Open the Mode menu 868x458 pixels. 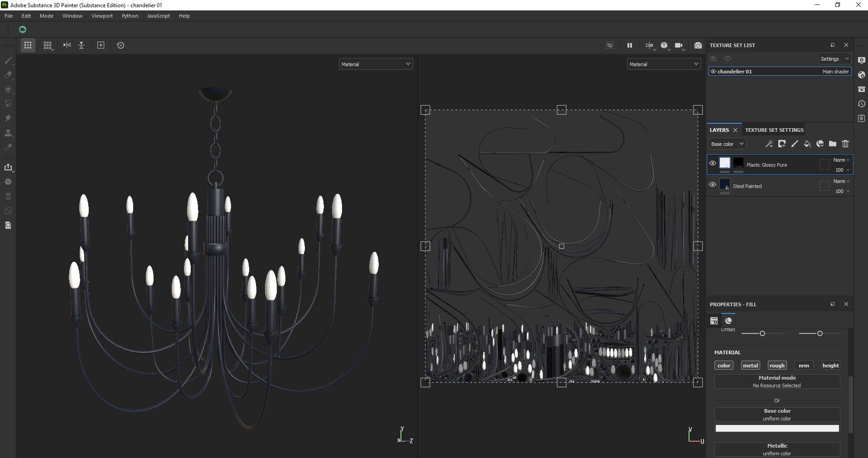point(47,16)
